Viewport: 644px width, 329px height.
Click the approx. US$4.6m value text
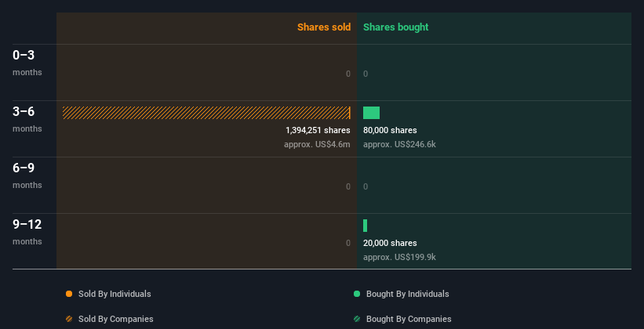(x=317, y=144)
